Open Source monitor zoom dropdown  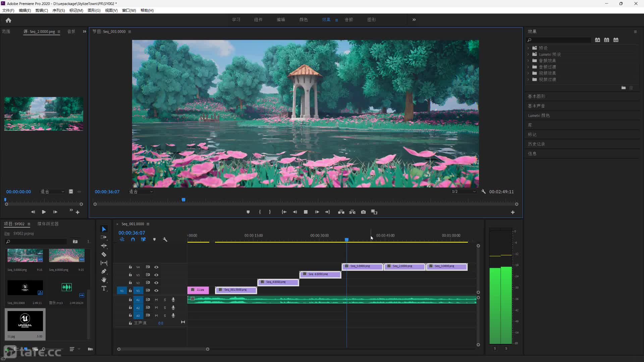53,192
